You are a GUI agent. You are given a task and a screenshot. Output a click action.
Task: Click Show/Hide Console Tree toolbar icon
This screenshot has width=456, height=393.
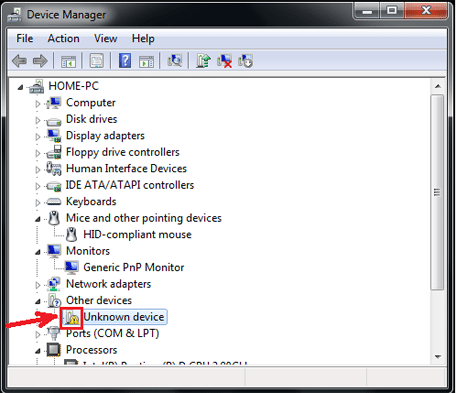pos(68,61)
